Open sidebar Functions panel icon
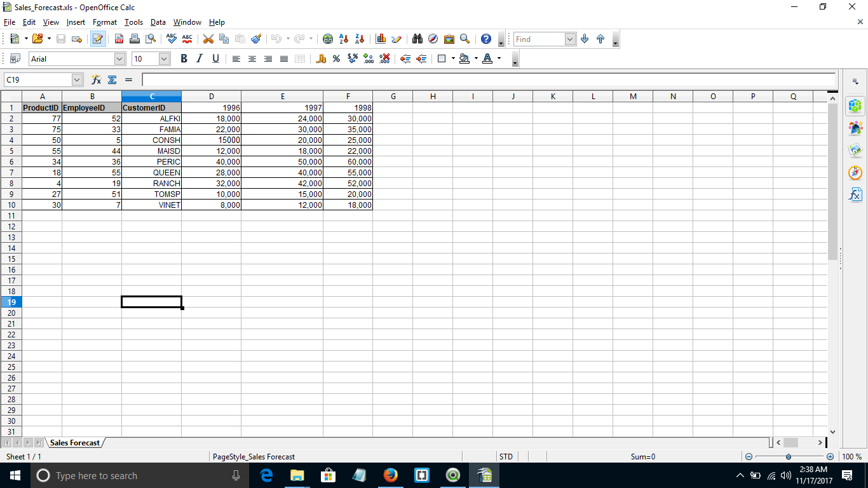Screen dimensions: 868x488 tap(856, 195)
